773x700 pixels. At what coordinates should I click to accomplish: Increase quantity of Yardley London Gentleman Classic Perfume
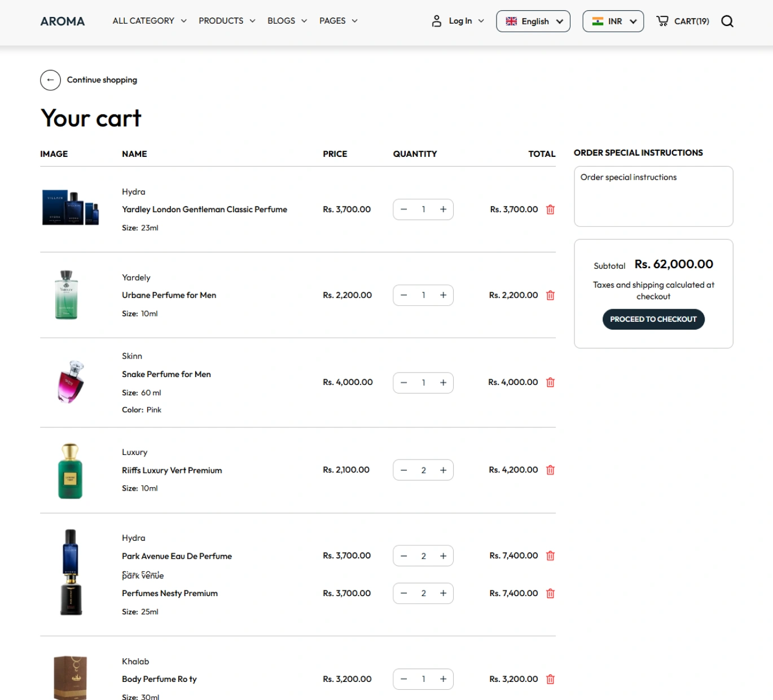coord(443,209)
